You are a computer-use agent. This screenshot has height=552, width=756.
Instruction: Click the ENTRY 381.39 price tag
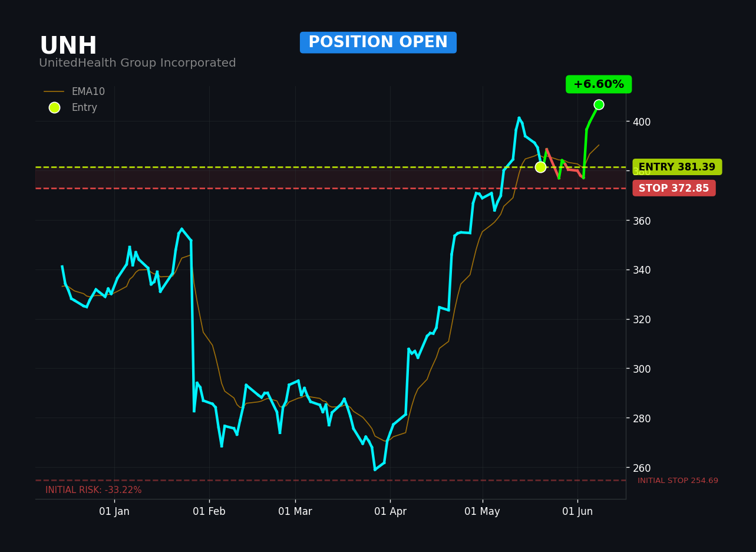pyautogui.click(x=677, y=167)
